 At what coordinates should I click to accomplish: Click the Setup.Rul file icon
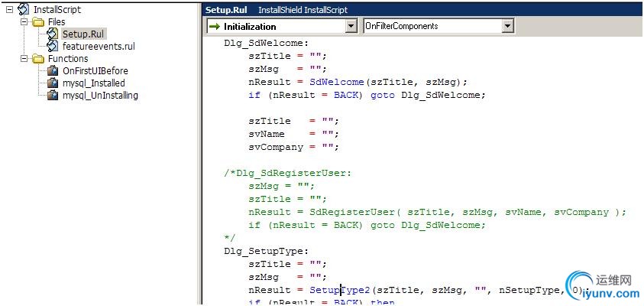53,34
